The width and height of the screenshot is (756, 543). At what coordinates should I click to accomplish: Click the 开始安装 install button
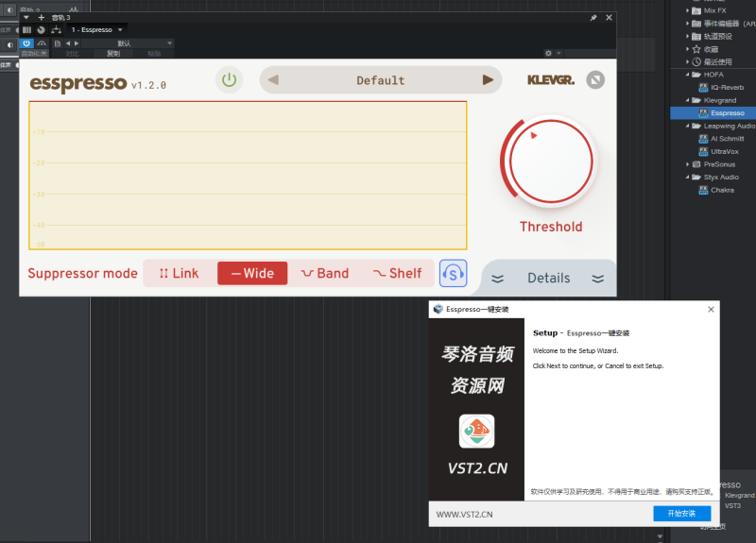681,514
